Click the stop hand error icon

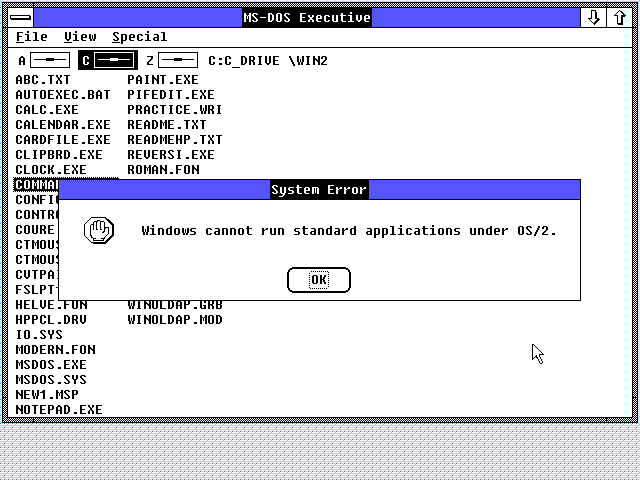(99, 230)
